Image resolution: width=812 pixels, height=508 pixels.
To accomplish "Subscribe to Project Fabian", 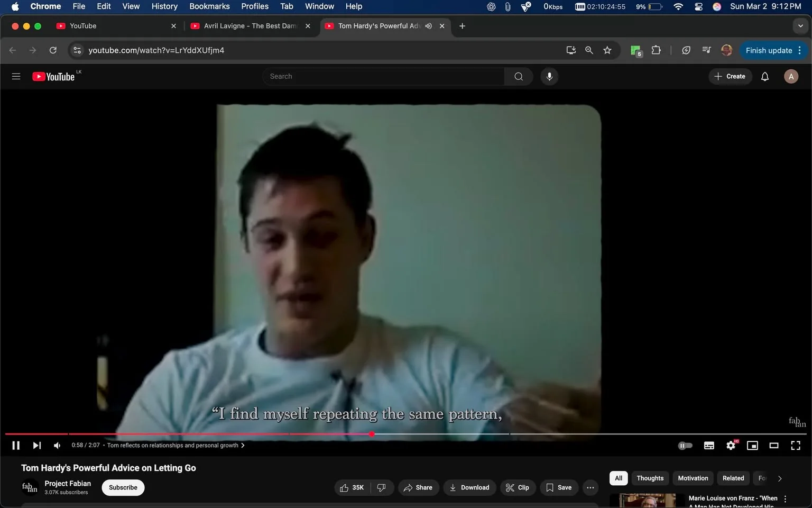I will [123, 487].
